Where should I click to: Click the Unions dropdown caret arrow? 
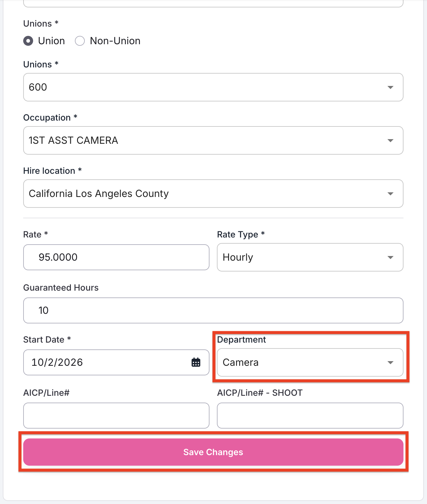click(390, 88)
